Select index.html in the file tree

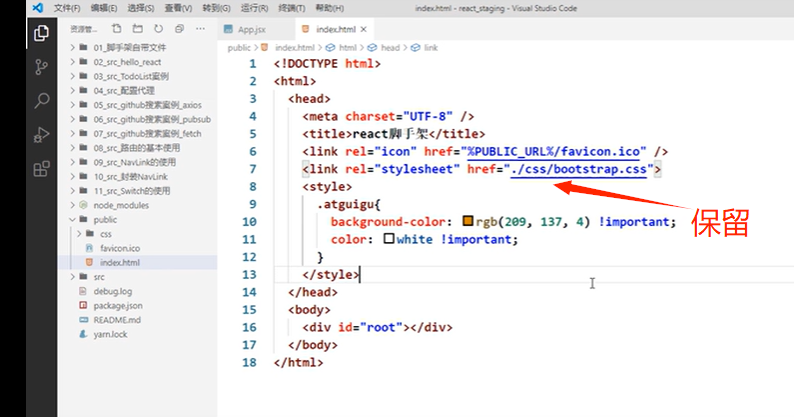coord(138,262)
